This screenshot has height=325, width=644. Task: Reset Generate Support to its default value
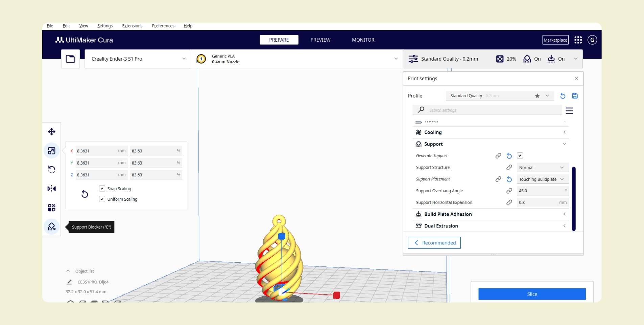tap(509, 156)
